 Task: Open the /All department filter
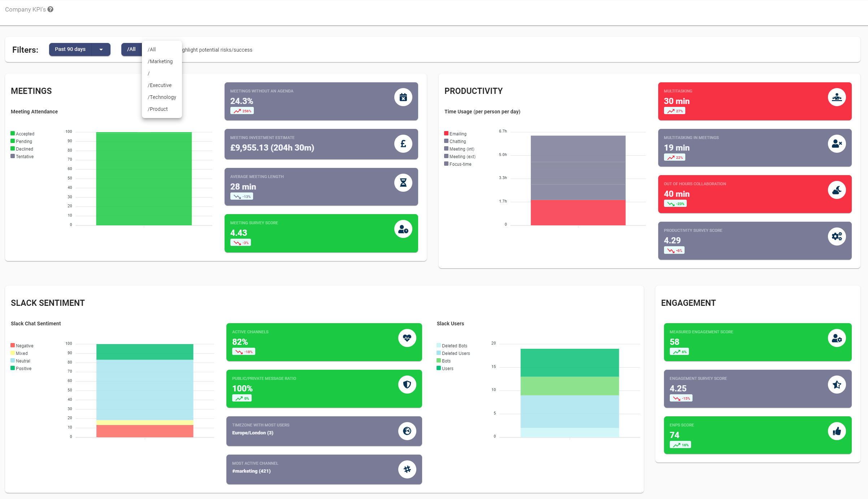point(131,49)
